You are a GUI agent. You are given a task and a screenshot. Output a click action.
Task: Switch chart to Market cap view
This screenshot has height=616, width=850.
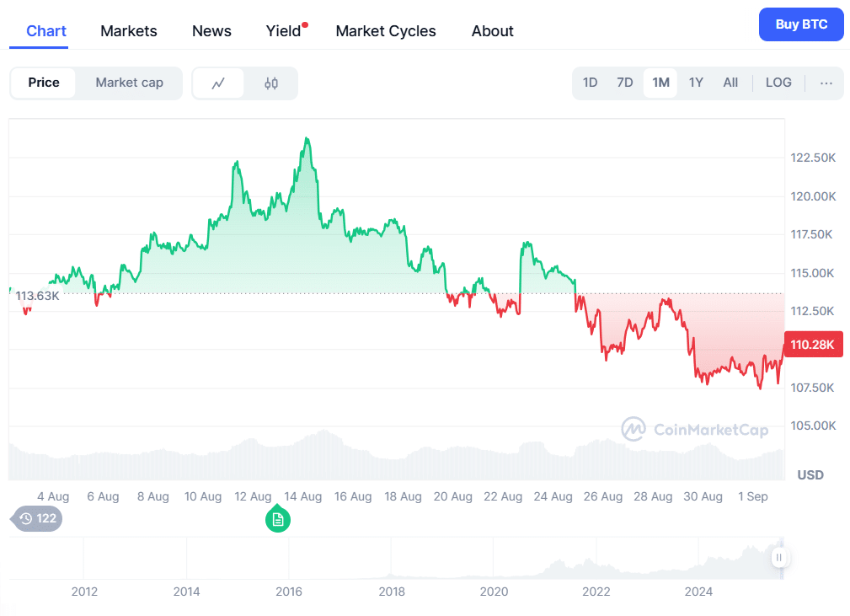(129, 82)
